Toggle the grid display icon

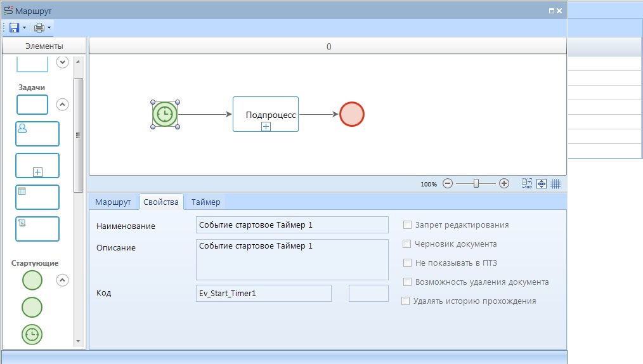(x=555, y=183)
